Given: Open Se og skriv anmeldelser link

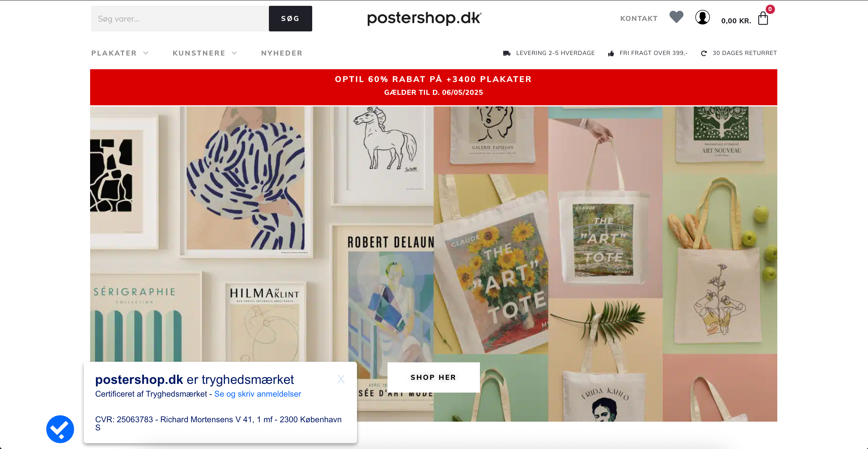Looking at the screenshot, I should click(x=258, y=394).
